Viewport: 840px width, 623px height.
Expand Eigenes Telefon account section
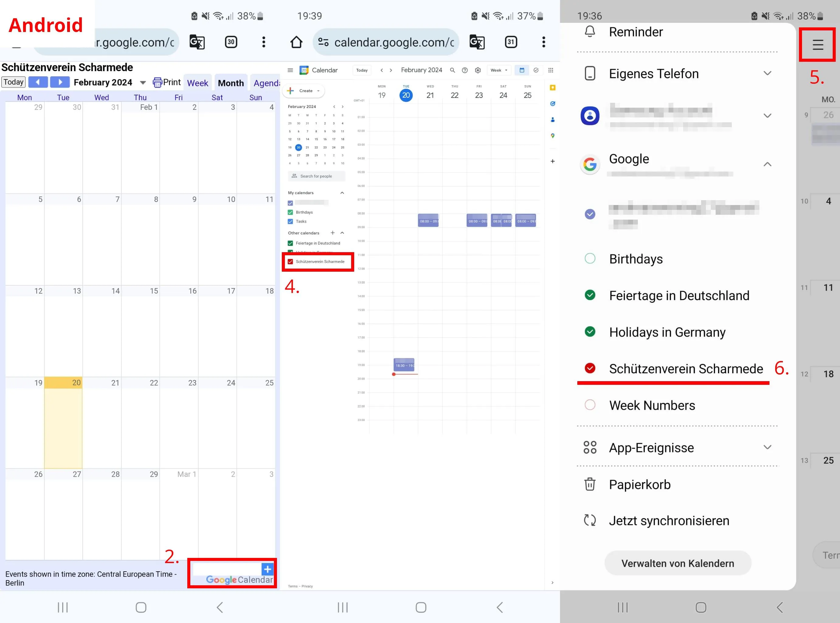(767, 73)
